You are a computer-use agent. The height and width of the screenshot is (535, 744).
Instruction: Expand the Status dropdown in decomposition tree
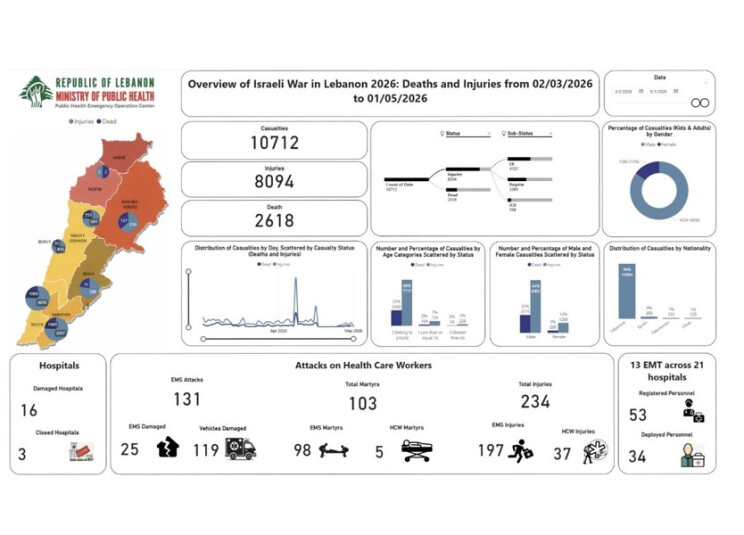point(489,134)
